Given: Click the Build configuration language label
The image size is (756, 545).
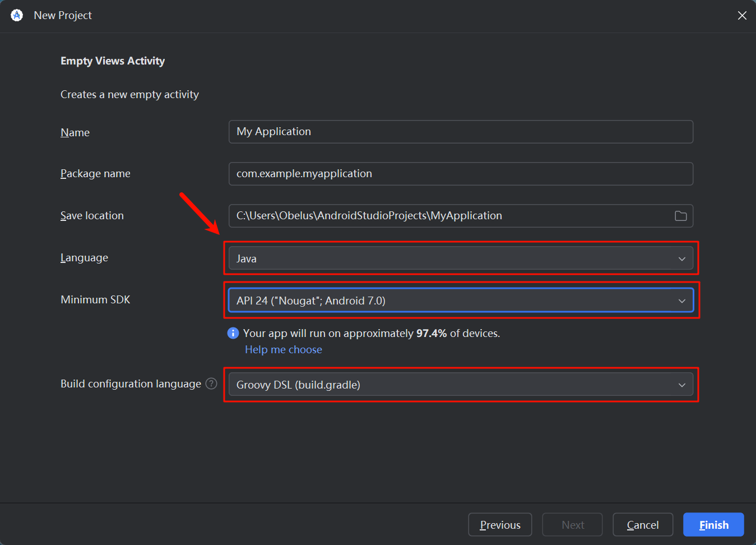Looking at the screenshot, I should point(131,384).
